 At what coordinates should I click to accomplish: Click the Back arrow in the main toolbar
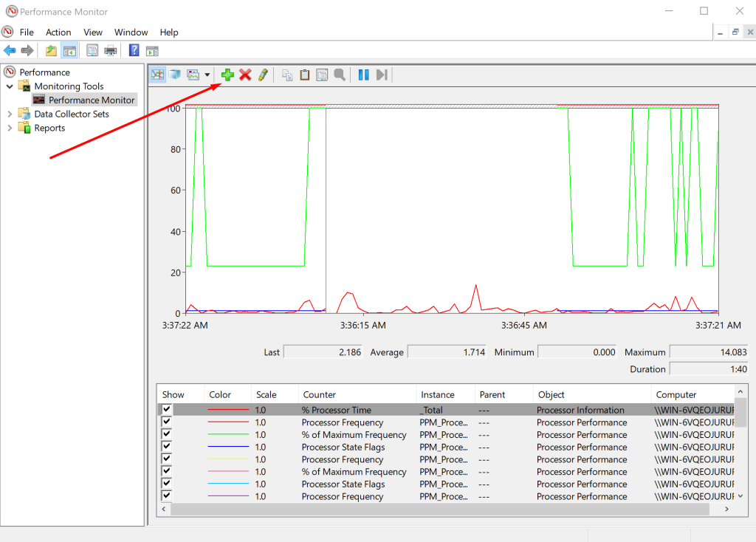[10, 50]
